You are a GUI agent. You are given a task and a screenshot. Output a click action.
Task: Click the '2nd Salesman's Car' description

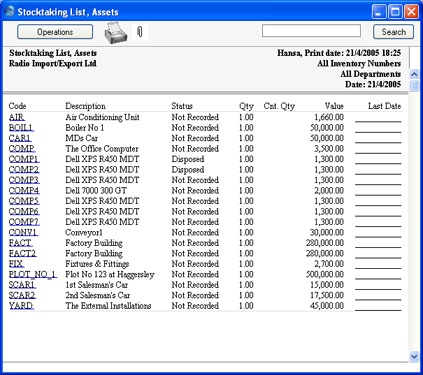coord(98,295)
